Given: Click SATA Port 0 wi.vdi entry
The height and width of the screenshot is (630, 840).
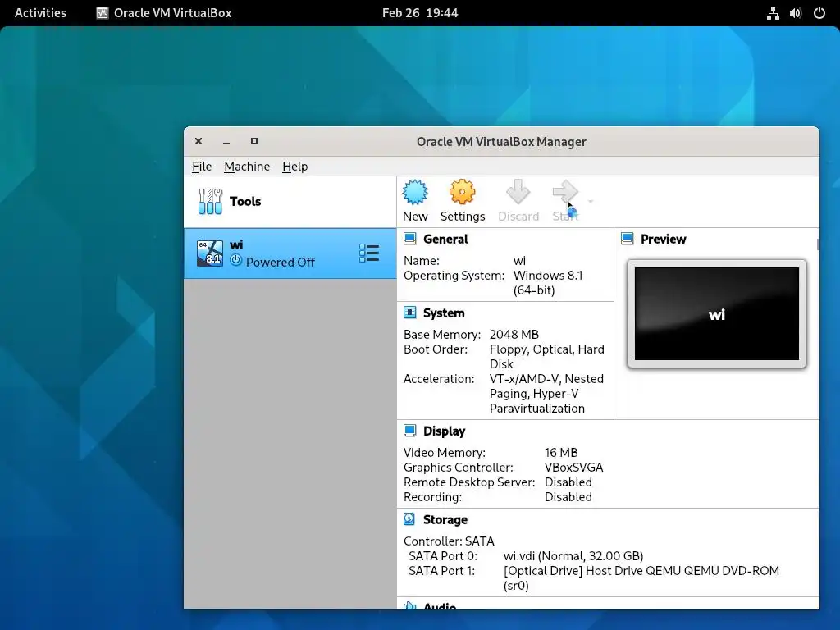Looking at the screenshot, I should [573, 555].
